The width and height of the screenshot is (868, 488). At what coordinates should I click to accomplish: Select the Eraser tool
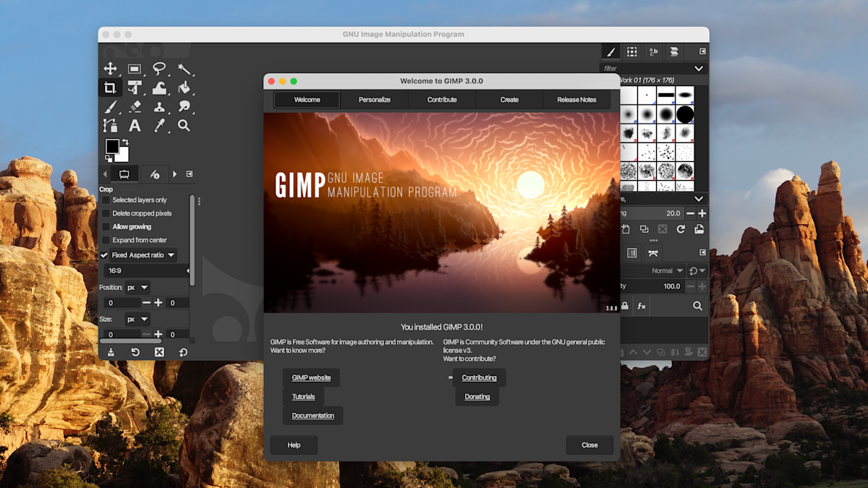tap(135, 107)
